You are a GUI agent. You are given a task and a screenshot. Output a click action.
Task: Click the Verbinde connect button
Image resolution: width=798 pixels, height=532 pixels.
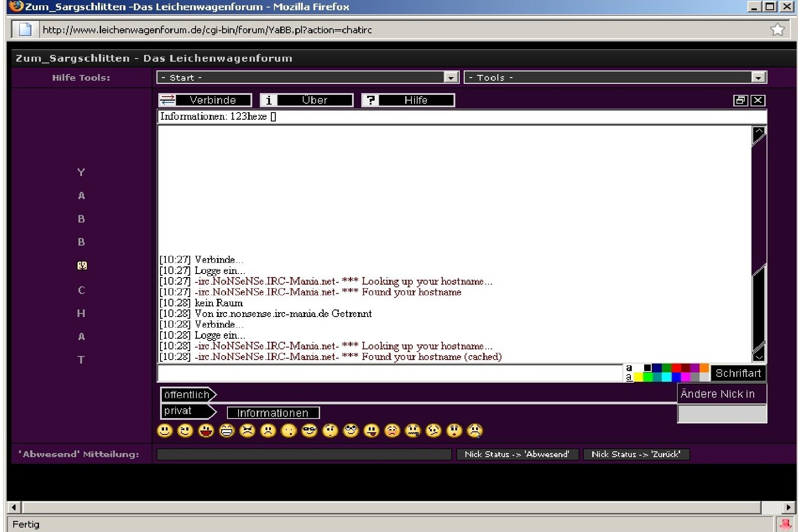coord(205,100)
